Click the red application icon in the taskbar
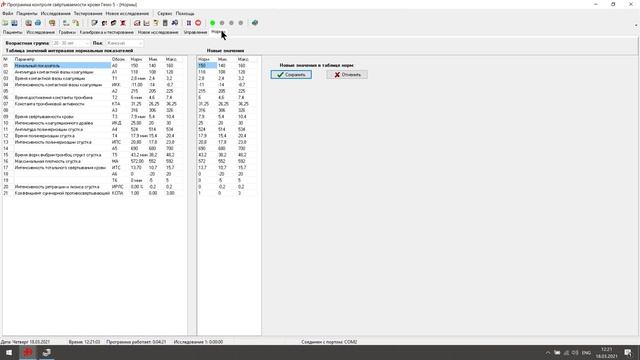 tap(28, 352)
